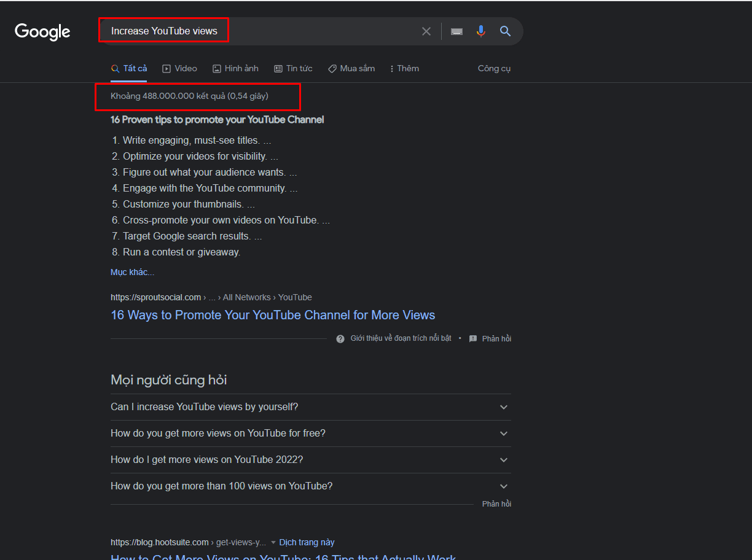Image resolution: width=752 pixels, height=560 pixels.
Task: Switch to the Hình ảnh tab
Action: (x=235, y=68)
